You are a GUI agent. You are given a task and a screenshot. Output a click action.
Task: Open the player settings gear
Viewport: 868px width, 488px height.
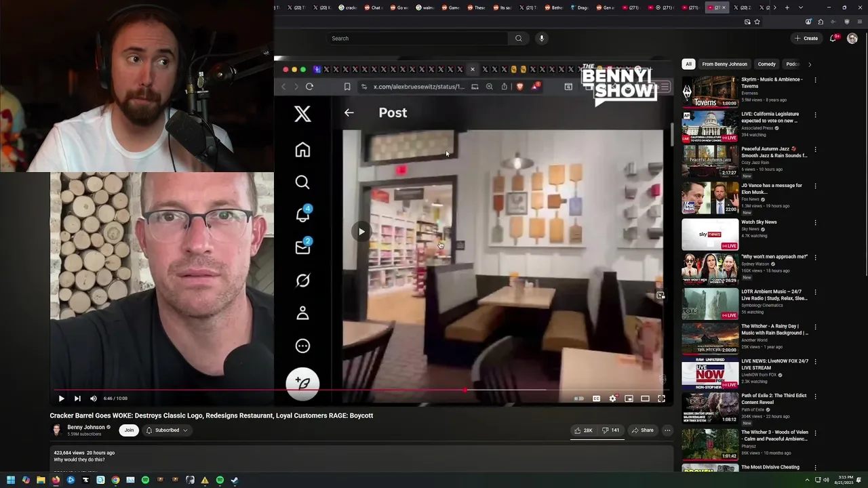(612, 399)
